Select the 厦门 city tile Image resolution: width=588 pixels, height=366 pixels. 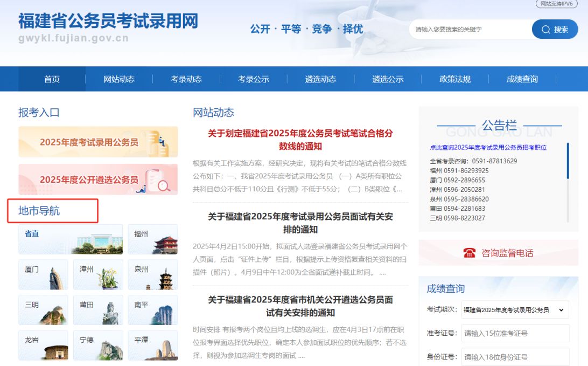tap(43, 274)
